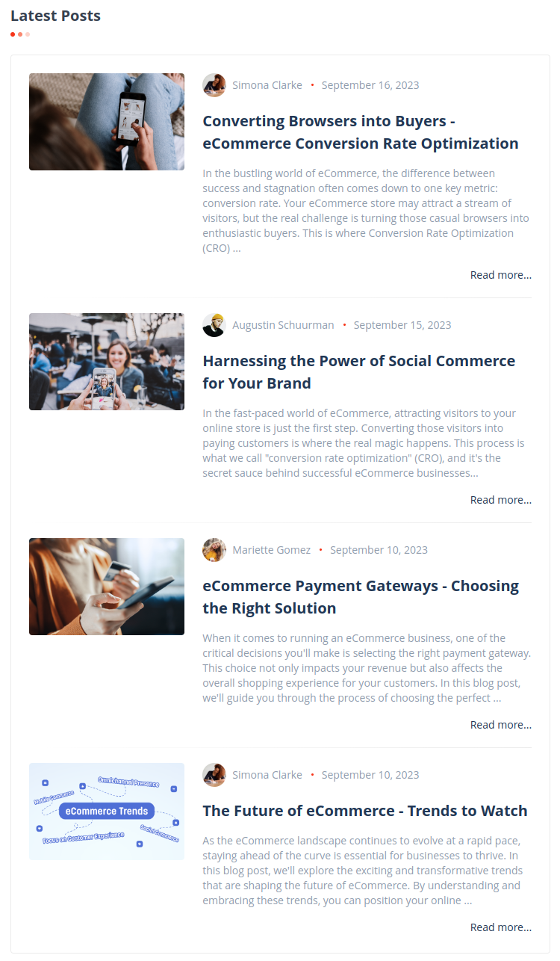Click author name Augustin Schuurman

pyautogui.click(x=283, y=325)
